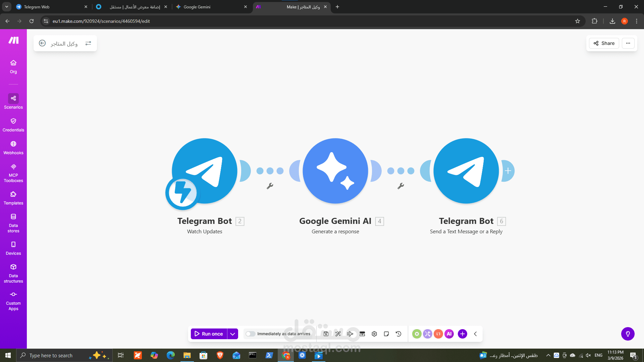Open the three-dots menu beside Share
Screen dimensions: 644x362
pyautogui.click(x=628, y=43)
